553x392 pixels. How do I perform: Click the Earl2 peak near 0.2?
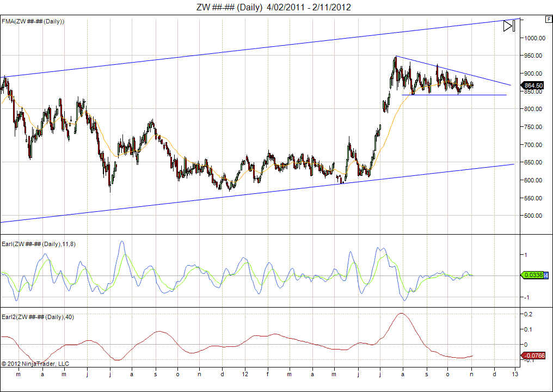pyautogui.click(x=402, y=314)
